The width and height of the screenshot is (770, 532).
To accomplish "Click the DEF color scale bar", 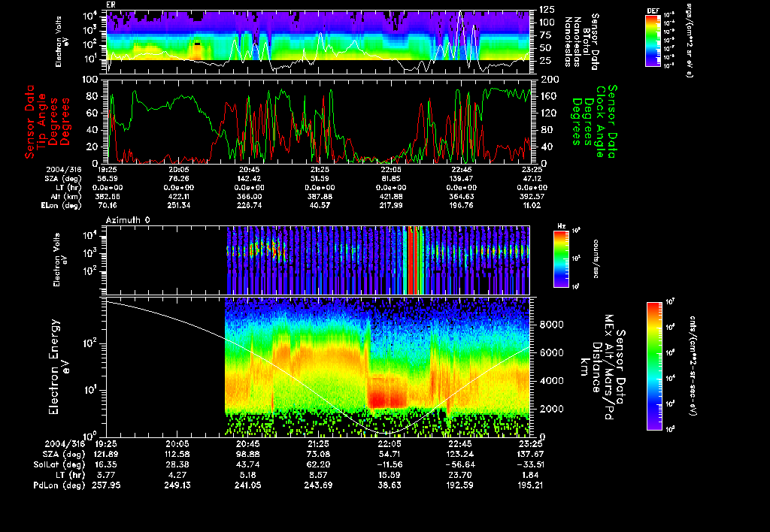I will (653, 41).
